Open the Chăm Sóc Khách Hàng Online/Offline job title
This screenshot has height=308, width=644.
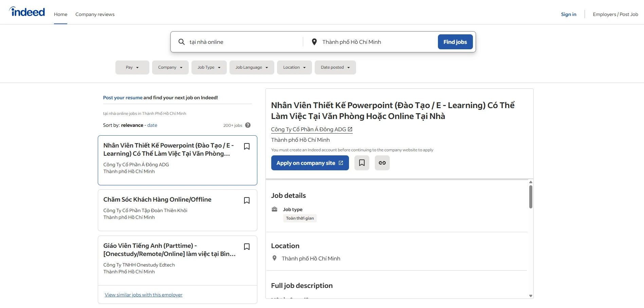pyautogui.click(x=157, y=200)
